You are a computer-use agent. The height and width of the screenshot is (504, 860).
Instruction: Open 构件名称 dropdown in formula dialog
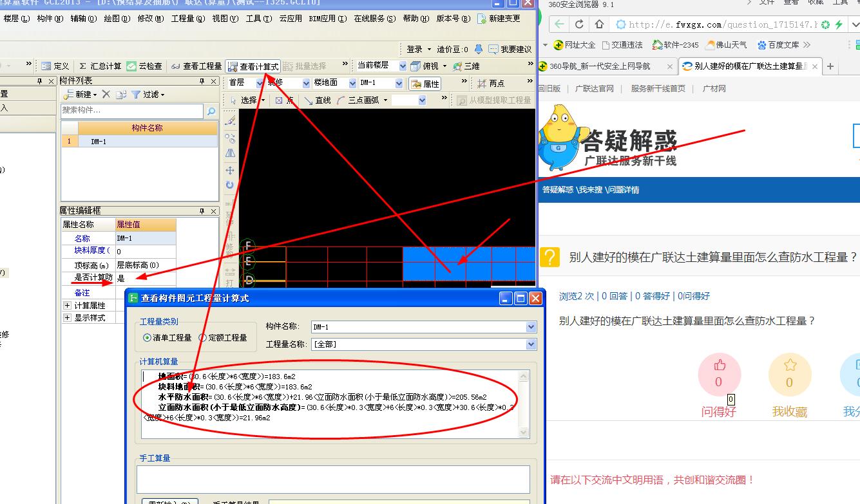[531, 327]
